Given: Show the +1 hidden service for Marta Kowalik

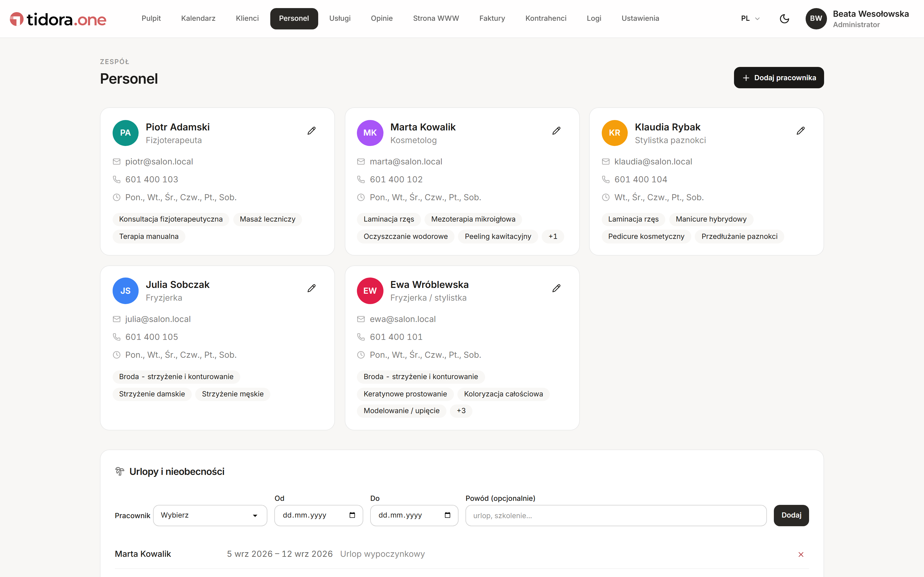Looking at the screenshot, I should [x=552, y=236].
